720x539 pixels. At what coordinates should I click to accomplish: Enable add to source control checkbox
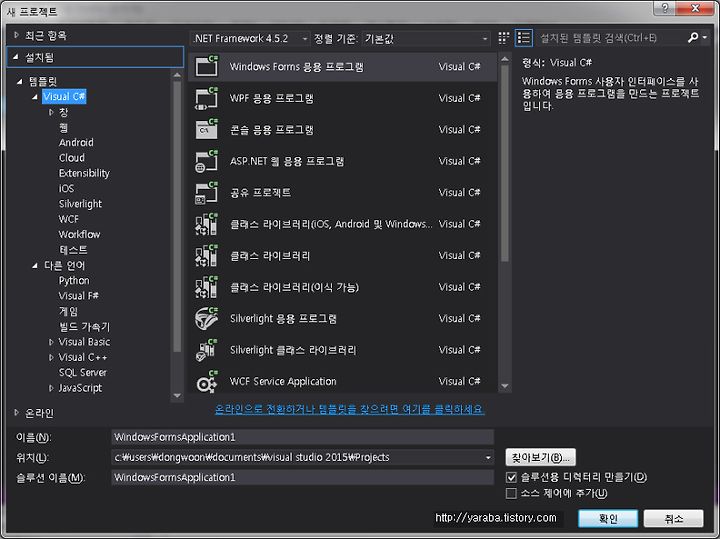[x=511, y=494]
